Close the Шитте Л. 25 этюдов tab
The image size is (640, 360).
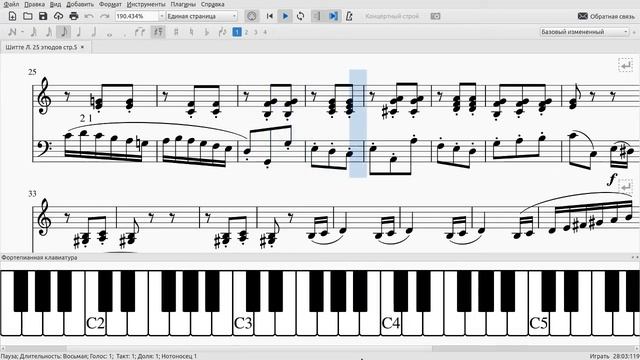pyautogui.click(x=82, y=47)
